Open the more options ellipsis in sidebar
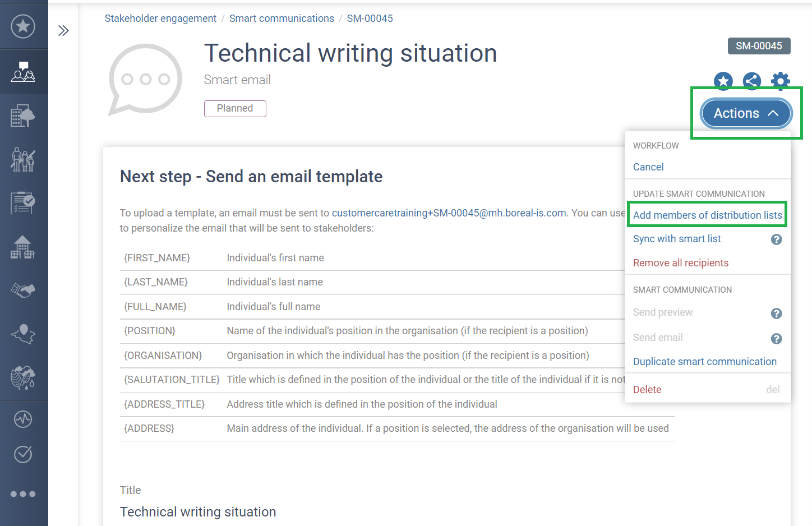 point(23,494)
